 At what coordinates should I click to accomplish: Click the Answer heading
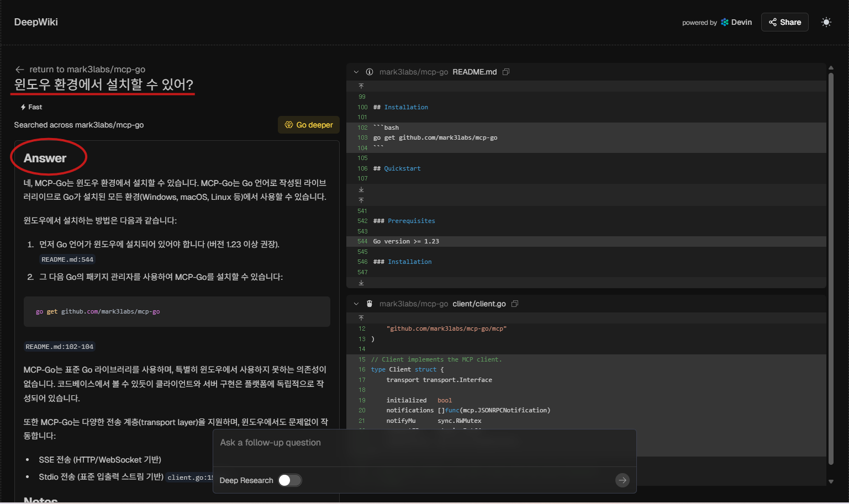(45, 158)
